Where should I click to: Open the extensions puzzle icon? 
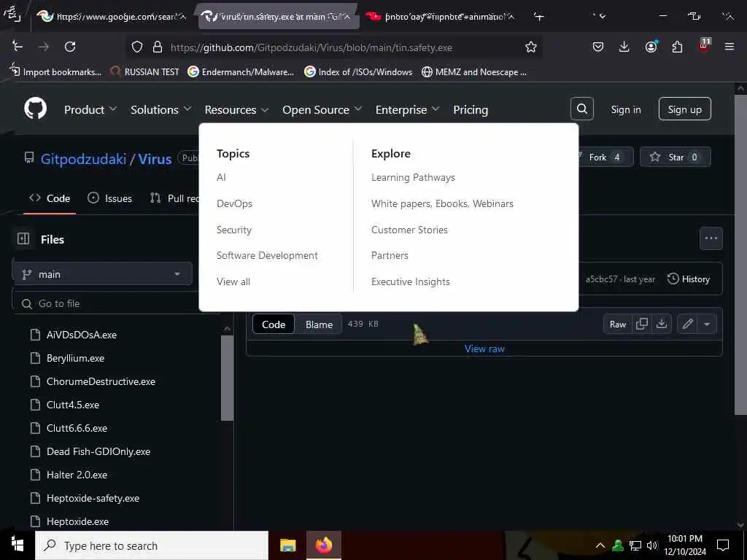[x=677, y=47]
